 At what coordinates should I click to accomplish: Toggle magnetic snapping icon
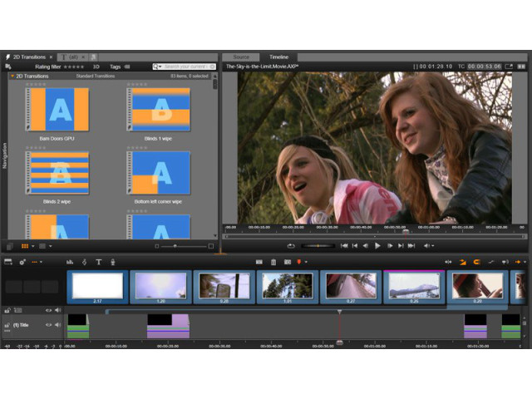[x=476, y=262]
